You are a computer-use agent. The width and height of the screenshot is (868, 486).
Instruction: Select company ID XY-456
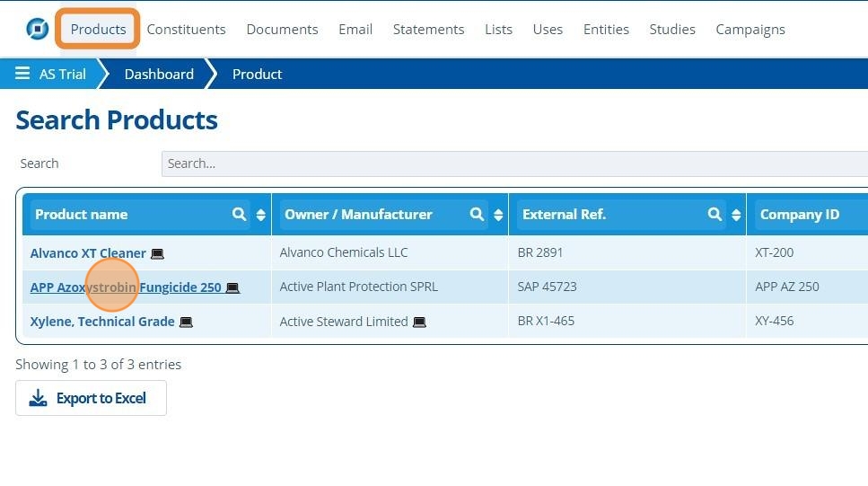pyautogui.click(x=775, y=321)
